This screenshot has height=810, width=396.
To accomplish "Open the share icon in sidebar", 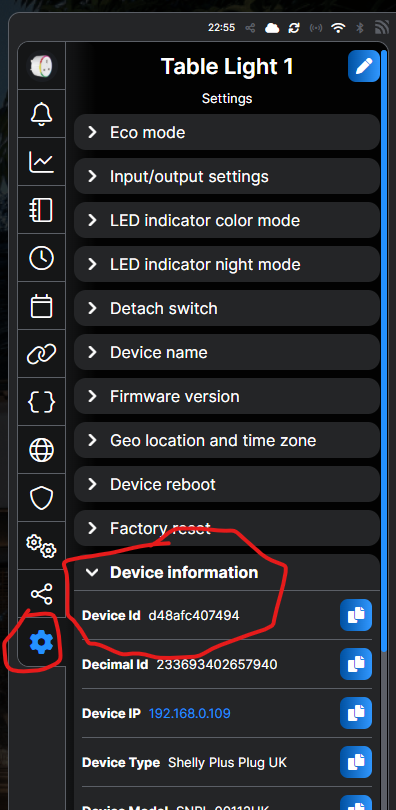I will click(41, 594).
